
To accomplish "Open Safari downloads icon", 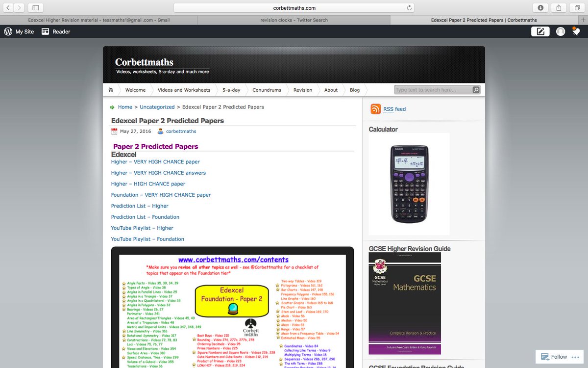I will 540,8.
